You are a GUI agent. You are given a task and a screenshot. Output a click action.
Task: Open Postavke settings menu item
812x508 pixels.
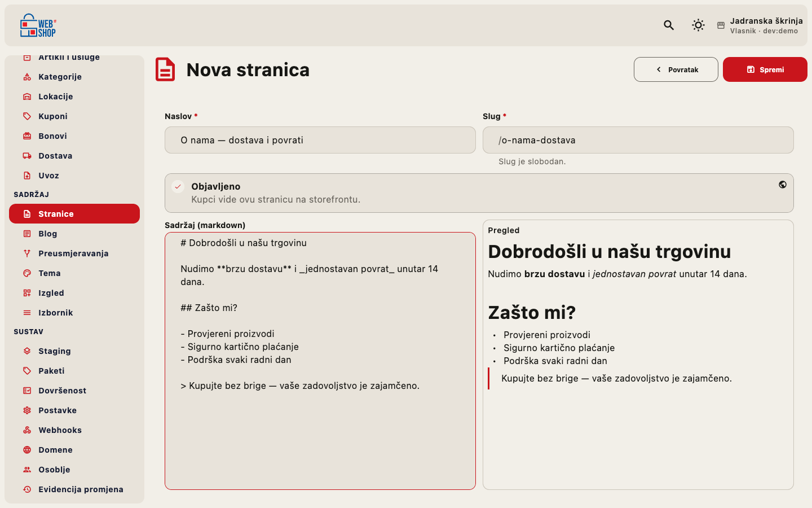click(74, 410)
